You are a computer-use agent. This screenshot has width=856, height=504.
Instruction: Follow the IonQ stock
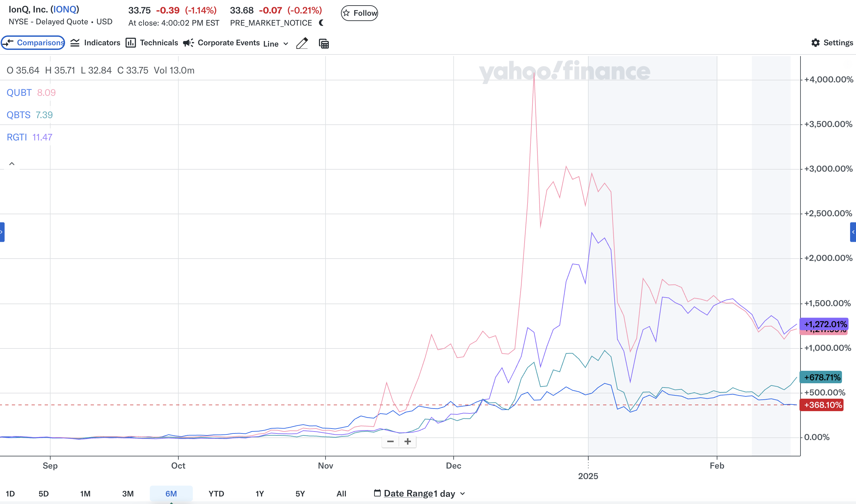[359, 13]
